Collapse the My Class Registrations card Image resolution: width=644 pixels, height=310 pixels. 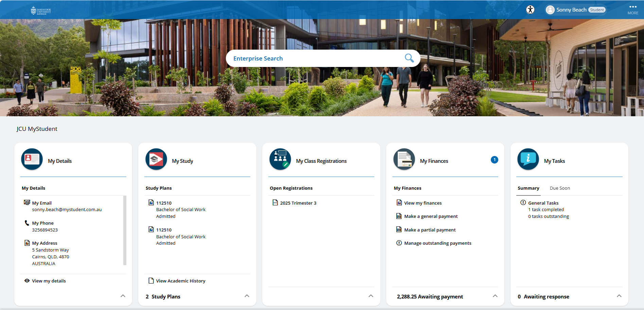(x=371, y=296)
